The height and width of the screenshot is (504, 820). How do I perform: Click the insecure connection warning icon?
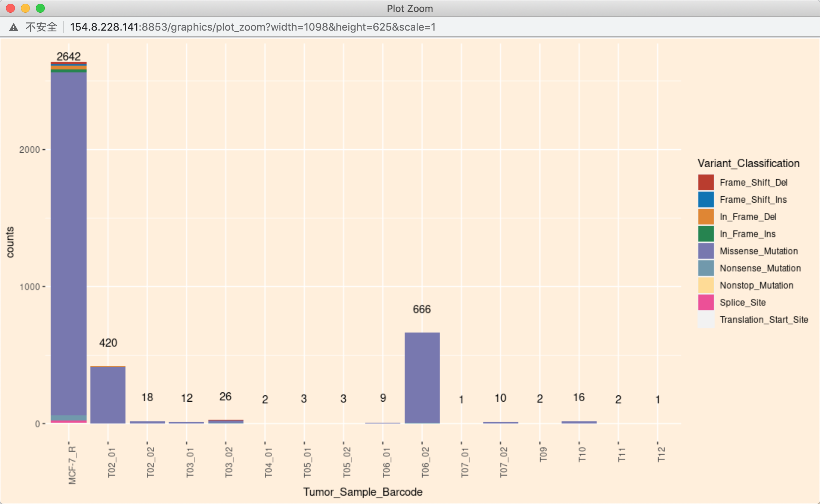(13, 27)
